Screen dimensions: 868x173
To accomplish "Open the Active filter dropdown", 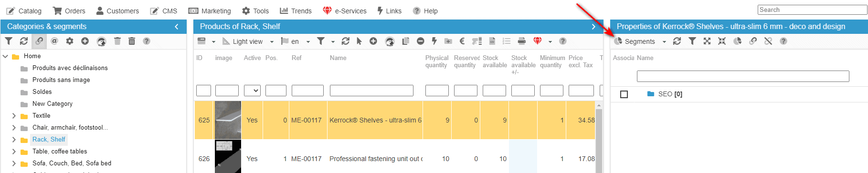I will tap(252, 91).
